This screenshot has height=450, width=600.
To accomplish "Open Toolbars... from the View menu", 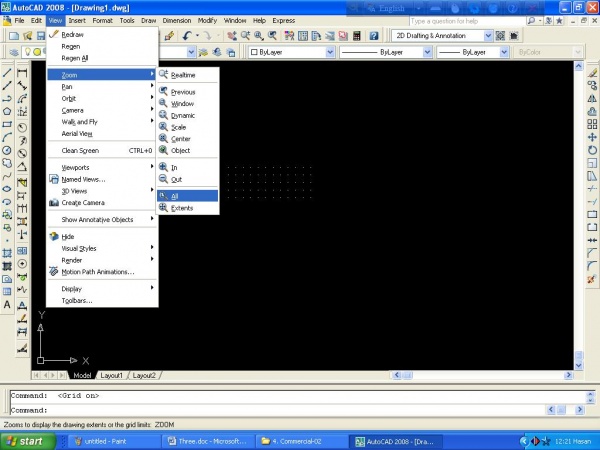I will click(77, 300).
